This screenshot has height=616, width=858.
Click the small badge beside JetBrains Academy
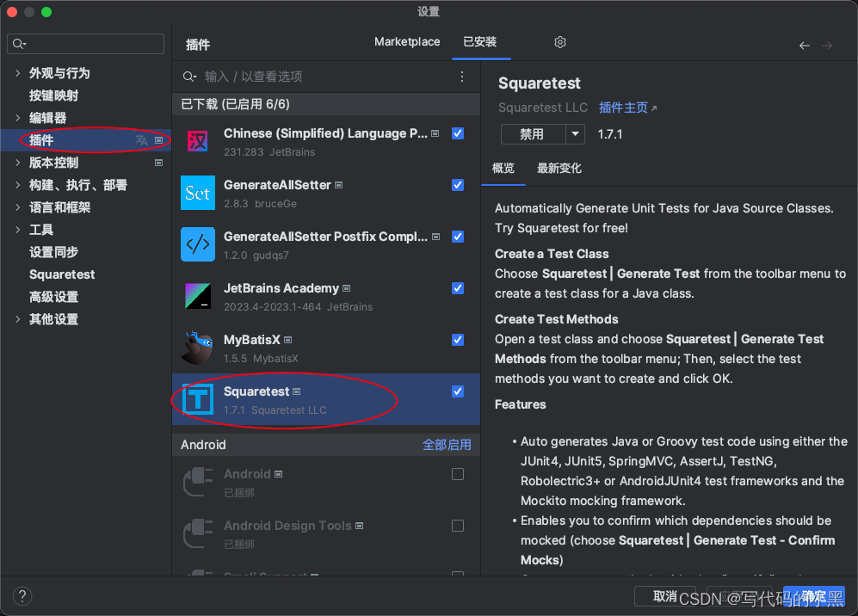(x=346, y=288)
